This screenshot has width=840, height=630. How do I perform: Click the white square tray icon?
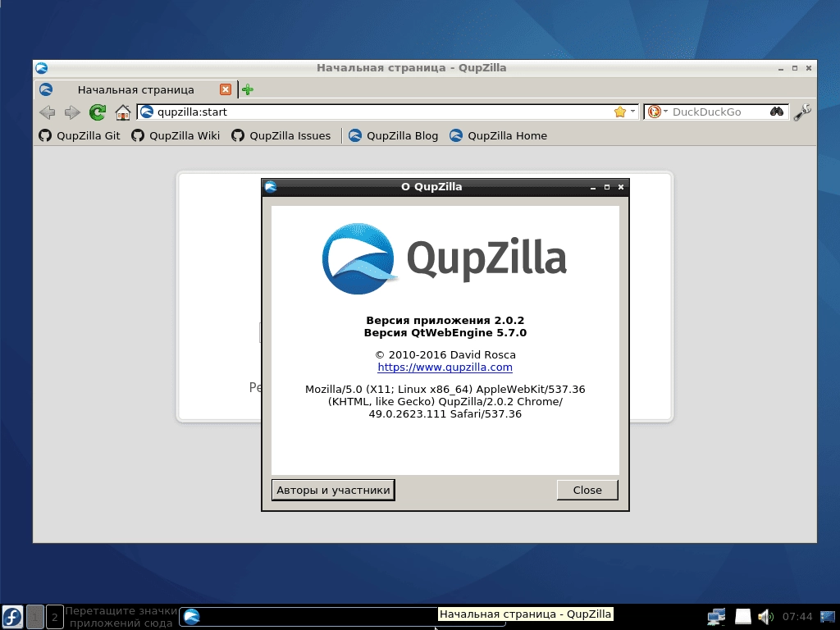tap(742, 617)
